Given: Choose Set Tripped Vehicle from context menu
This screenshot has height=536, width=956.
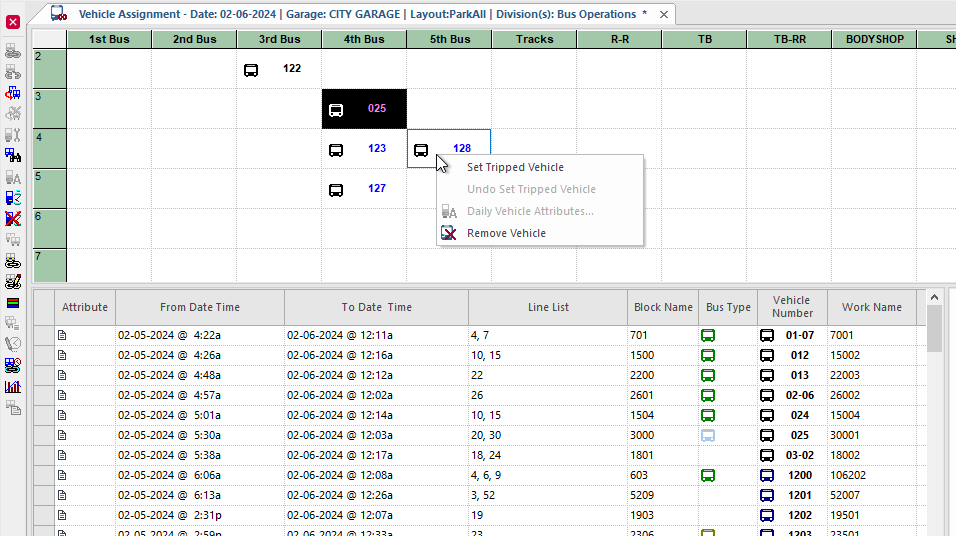Looking at the screenshot, I should click(515, 168).
